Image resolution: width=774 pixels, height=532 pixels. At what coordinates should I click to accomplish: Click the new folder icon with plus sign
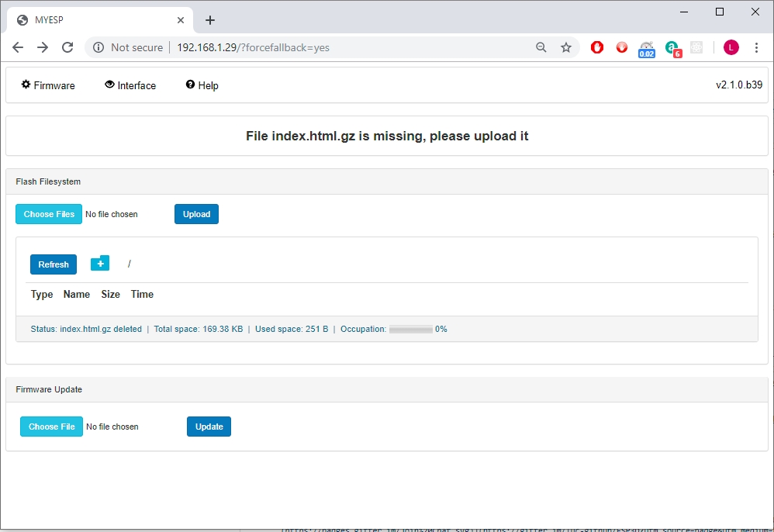(x=100, y=264)
